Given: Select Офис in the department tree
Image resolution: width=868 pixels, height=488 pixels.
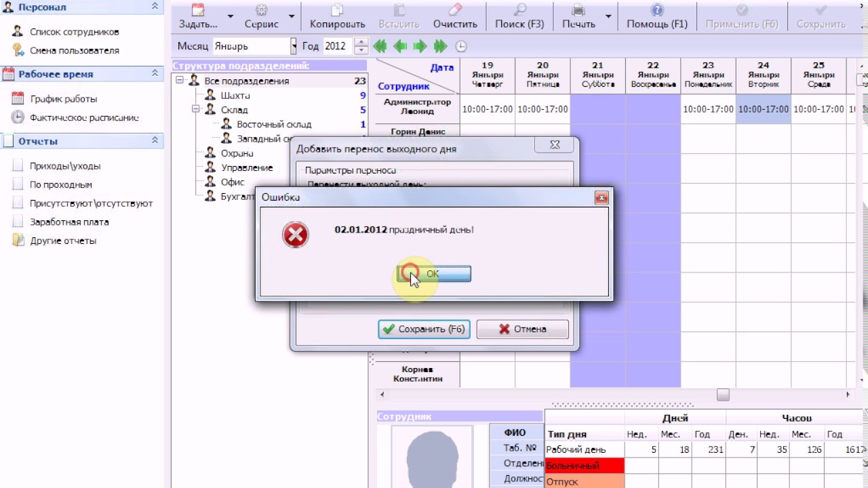Looking at the screenshot, I should click(233, 182).
